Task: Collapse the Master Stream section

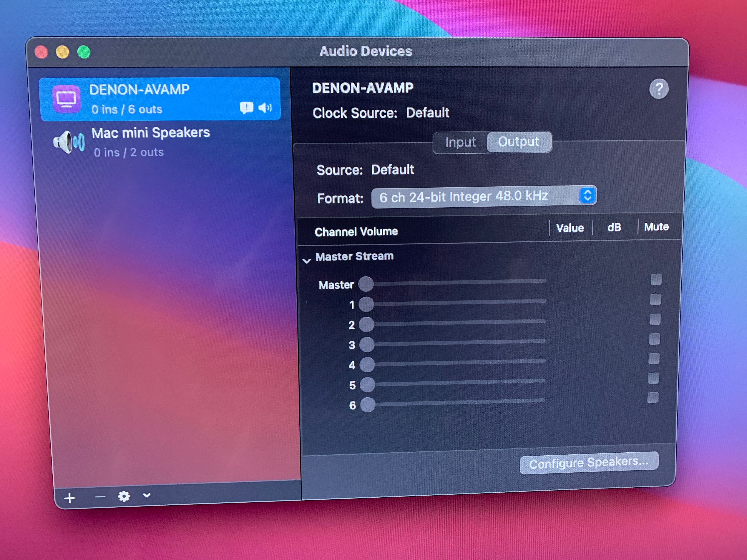Action: pyautogui.click(x=307, y=261)
